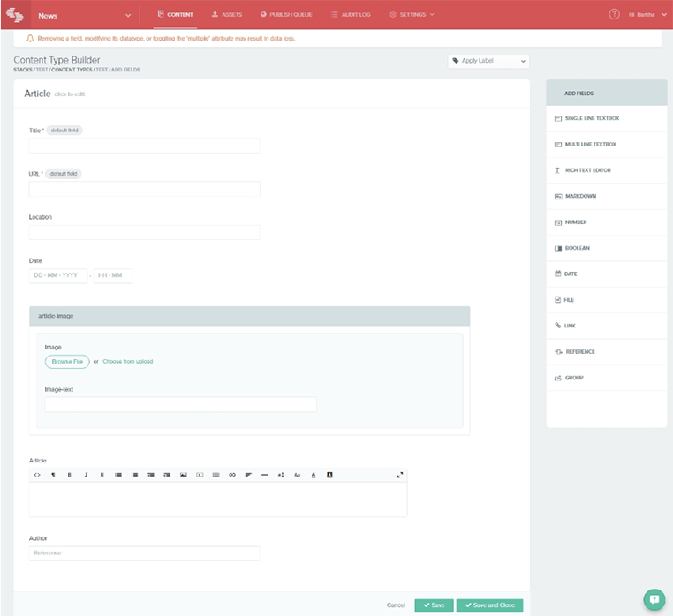Open paragraph format in Article editor toolbar
Image resolution: width=673 pixels, height=616 pixels.
tap(53, 475)
